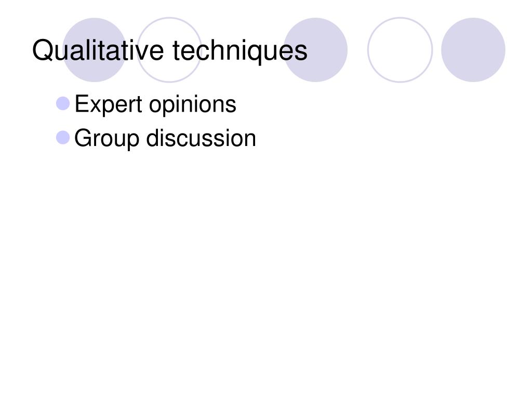Click the capital E of Expert
This screenshot has height=399, width=532.
tap(82, 103)
